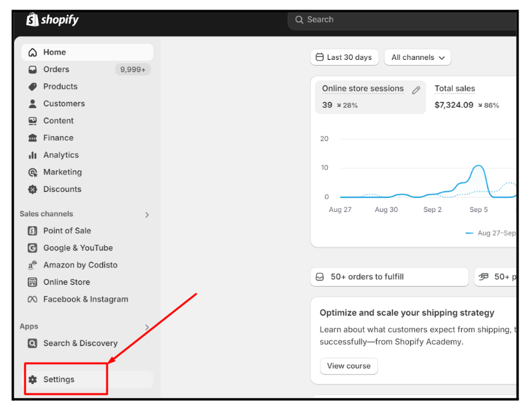The image size is (532, 406).
Task: Expand the Apps section chevron
Action: [x=147, y=327]
